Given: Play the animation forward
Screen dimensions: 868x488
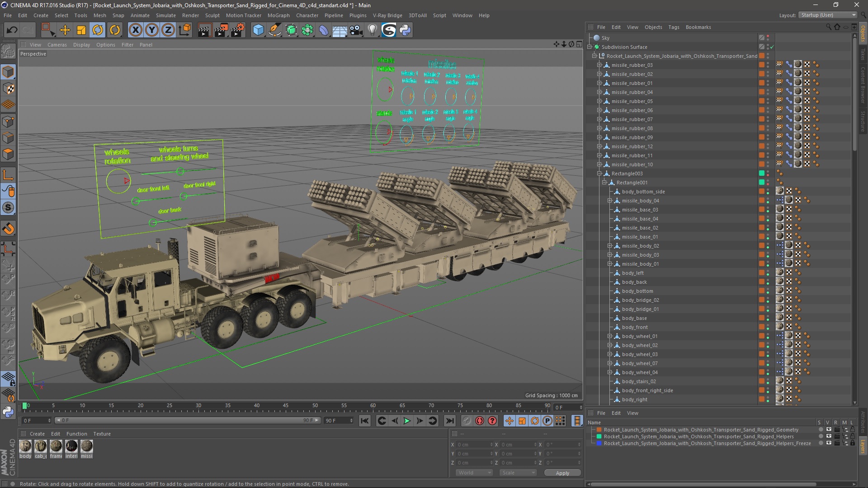Looking at the screenshot, I should (x=407, y=421).
